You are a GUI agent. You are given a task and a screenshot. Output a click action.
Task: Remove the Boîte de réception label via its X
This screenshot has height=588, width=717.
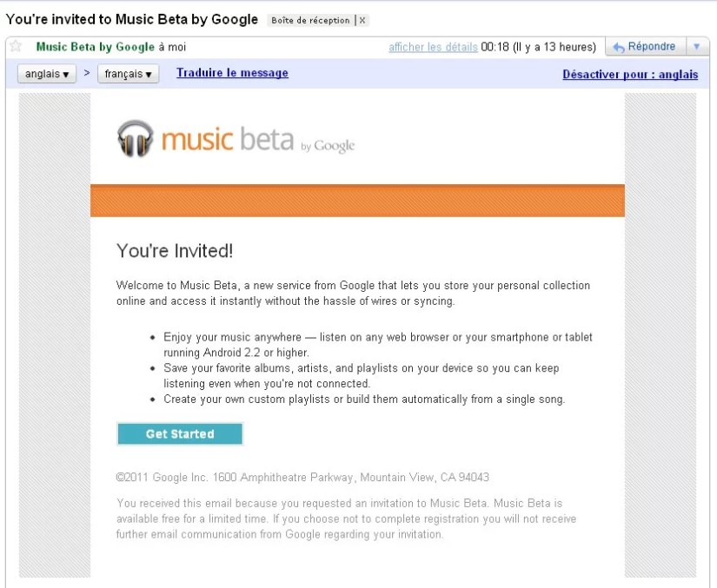click(x=364, y=20)
